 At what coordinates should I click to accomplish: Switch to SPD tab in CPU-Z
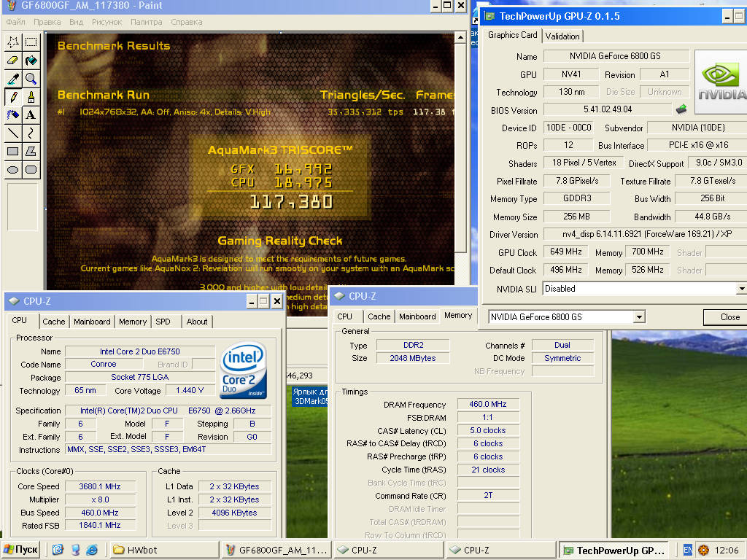point(163,322)
